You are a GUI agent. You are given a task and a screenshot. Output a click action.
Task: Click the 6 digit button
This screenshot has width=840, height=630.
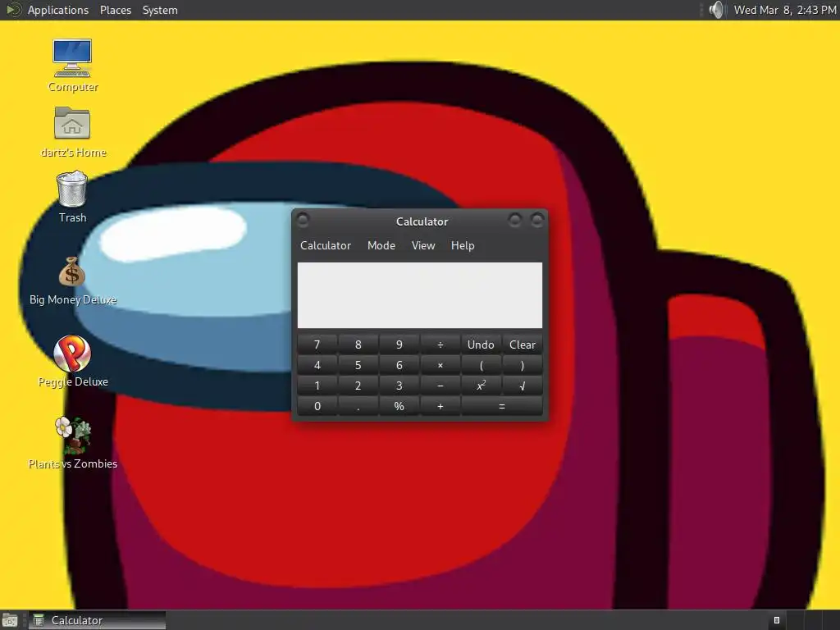coord(399,365)
